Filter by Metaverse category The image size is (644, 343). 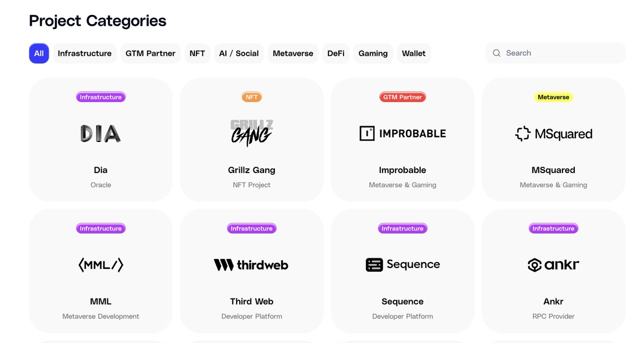pos(293,54)
